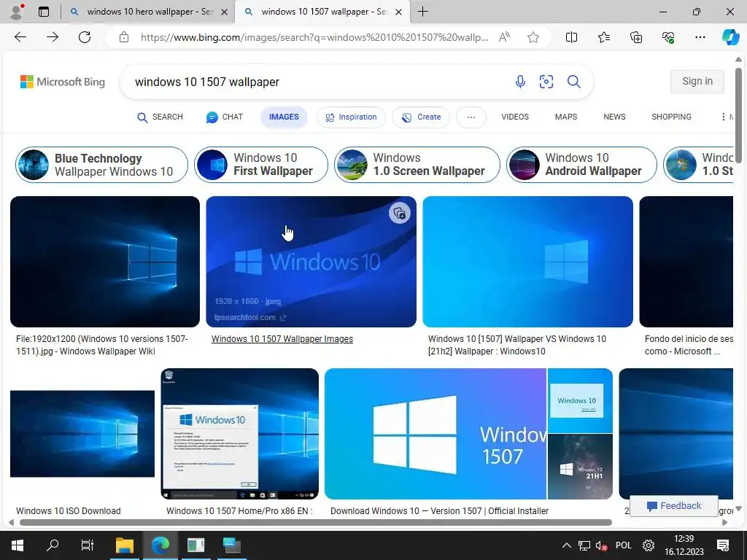
Task: Go to Microsoft Bing logo home
Action: pyautogui.click(x=63, y=82)
